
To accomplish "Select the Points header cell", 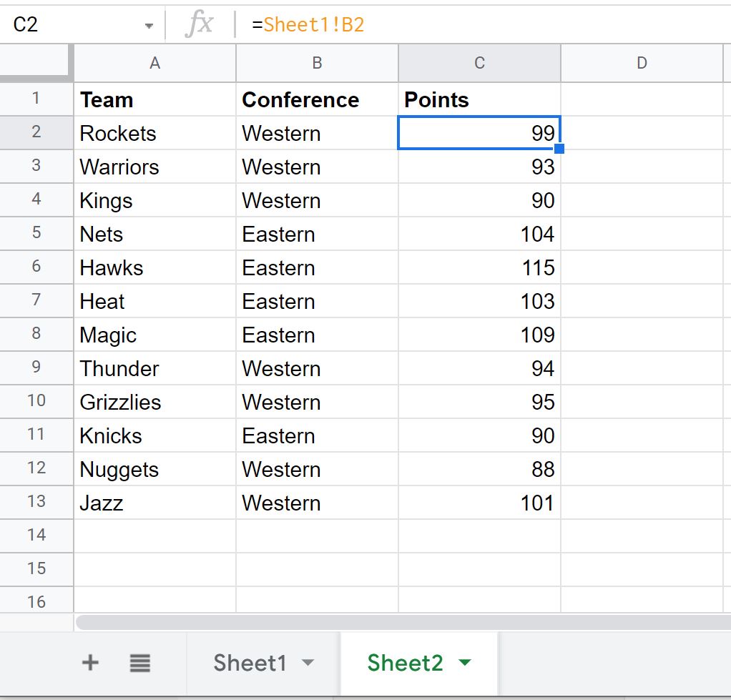I will (x=479, y=99).
